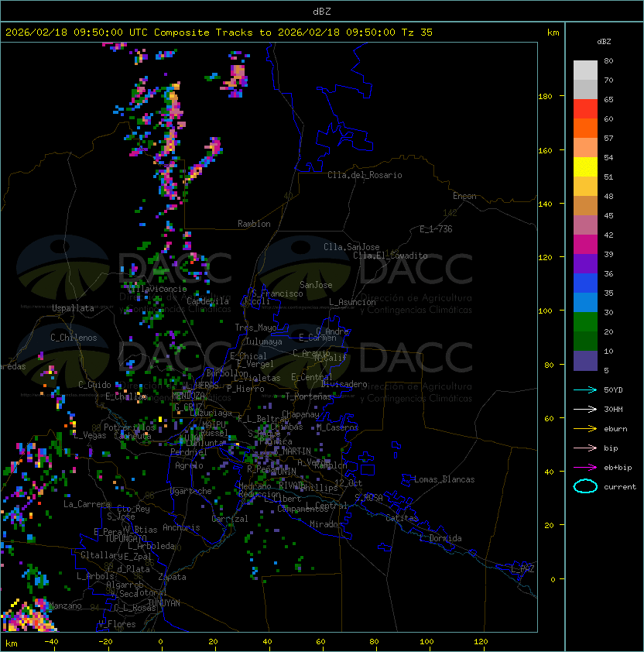Viewport: 644px width, 652px height.
Task: Click the 'VillaVicencio' map label
Action: pyautogui.click(x=156, y=289)
